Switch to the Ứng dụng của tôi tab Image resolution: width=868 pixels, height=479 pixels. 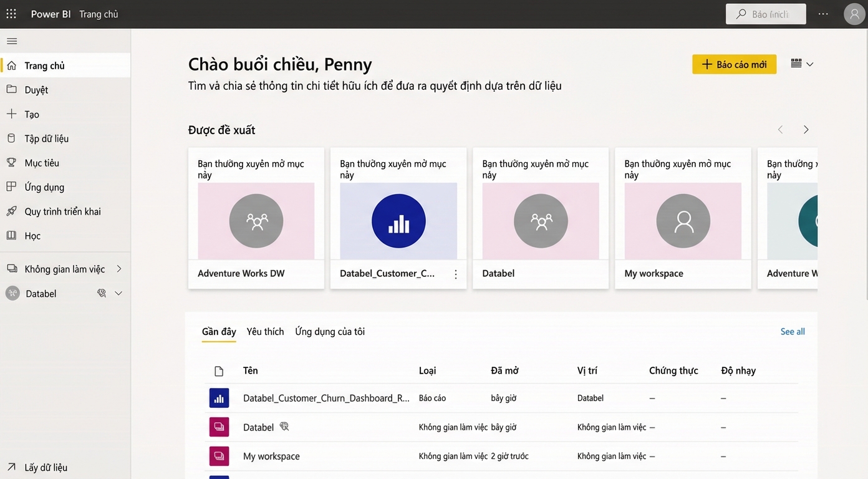330,332
